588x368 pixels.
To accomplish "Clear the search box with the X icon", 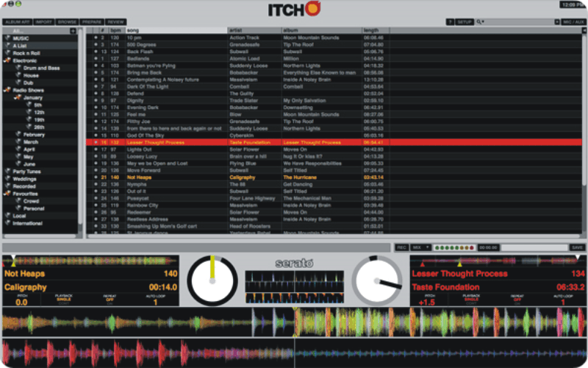I will click(x=556, y=23).
